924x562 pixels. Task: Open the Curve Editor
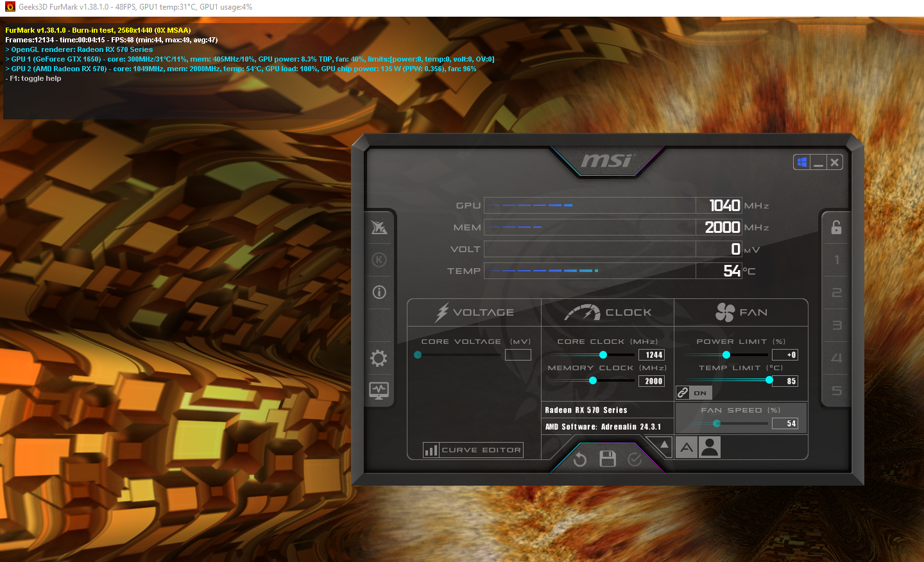473,450
